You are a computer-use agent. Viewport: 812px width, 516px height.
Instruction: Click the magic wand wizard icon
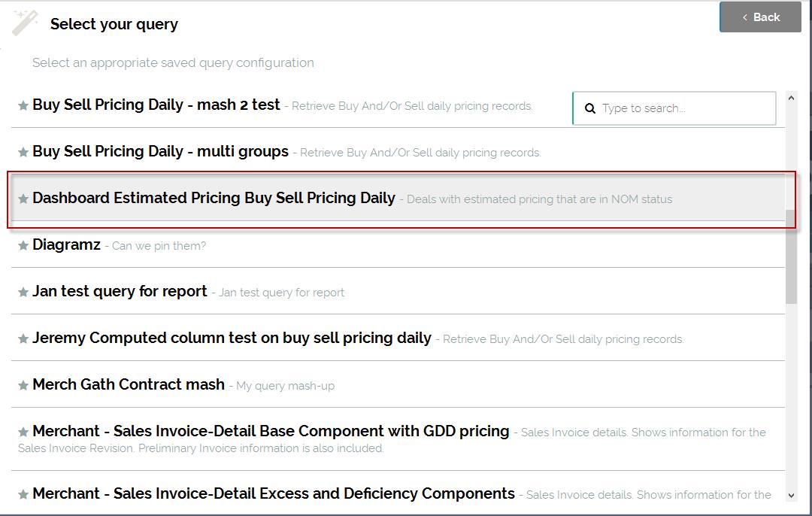(x=25, y=23)
